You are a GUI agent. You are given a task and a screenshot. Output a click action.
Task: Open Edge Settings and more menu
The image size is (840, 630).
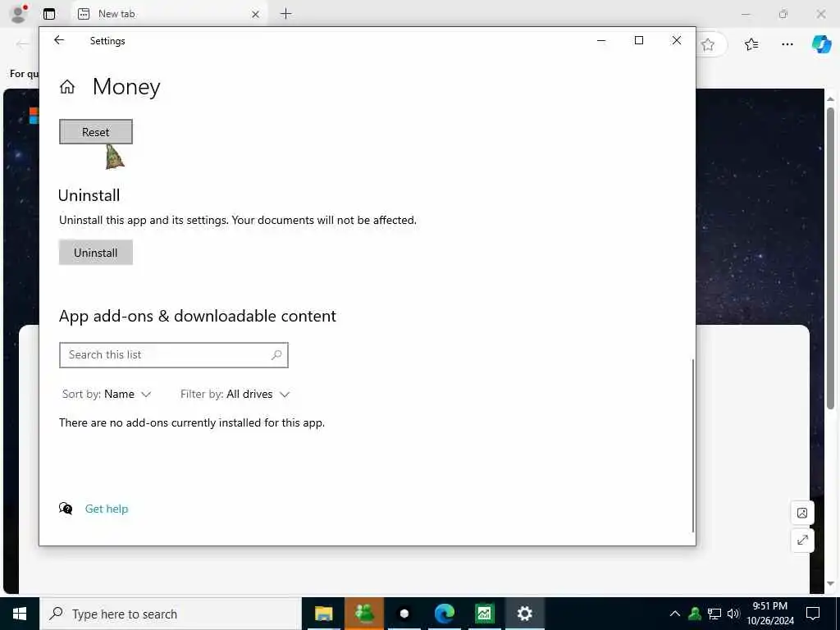tap(787, 44)
